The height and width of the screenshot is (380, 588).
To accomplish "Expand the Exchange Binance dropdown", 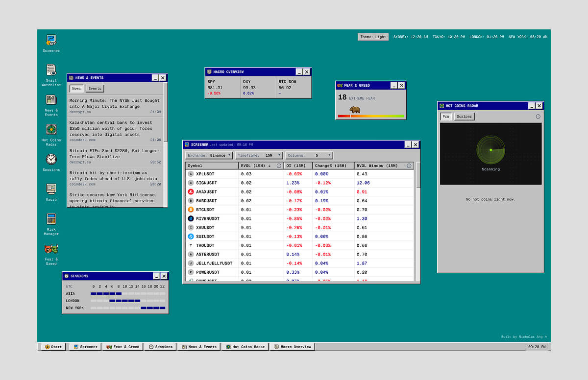I will (209, 156).
